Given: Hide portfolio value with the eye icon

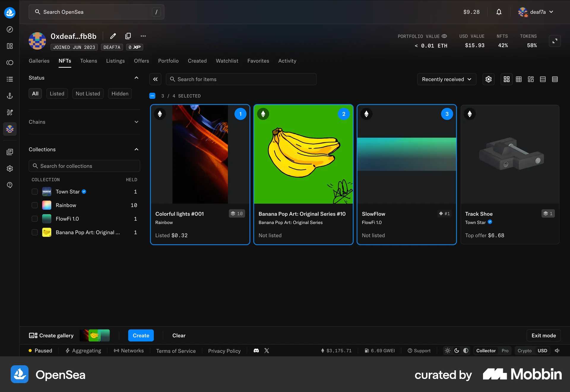Looking at the screenshot, I should coord(444,36).
